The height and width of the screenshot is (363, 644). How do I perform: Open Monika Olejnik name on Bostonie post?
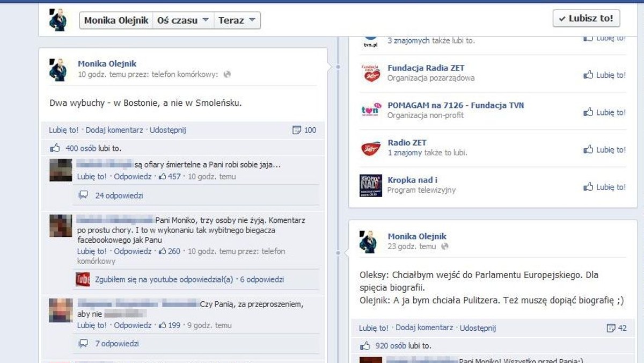107,63
